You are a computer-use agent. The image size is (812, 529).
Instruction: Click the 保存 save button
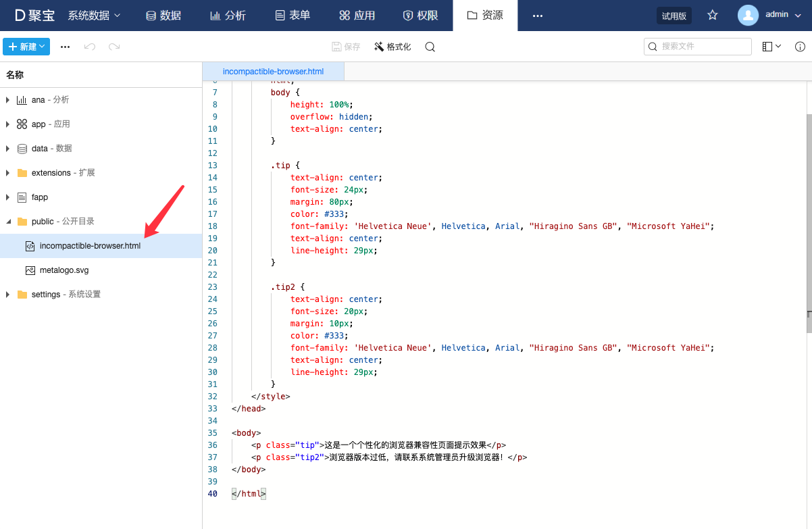[x=346, y=47]
